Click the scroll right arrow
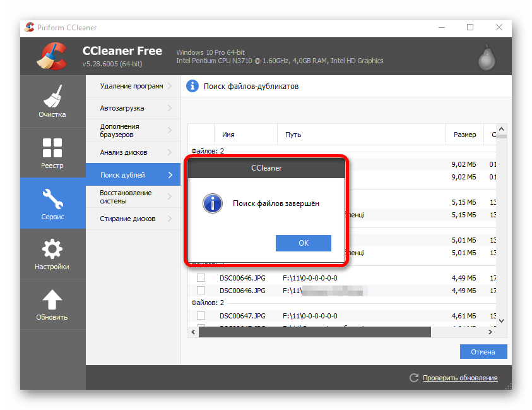Screen dimensions: 532x410 (x=490, y=332)
